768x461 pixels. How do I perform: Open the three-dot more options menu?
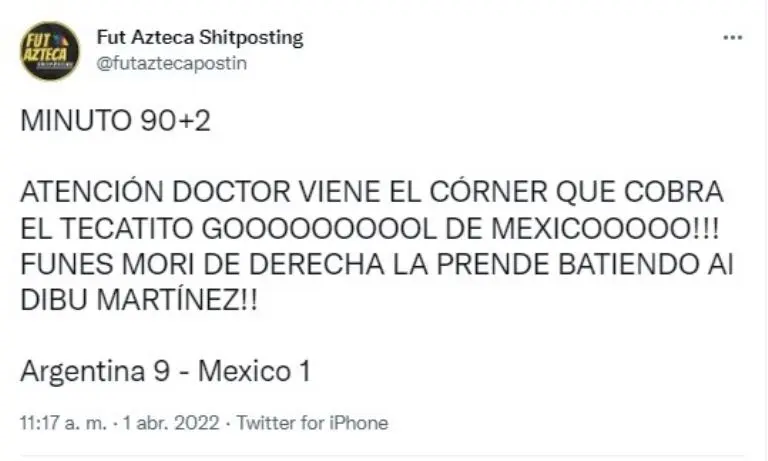pyautogui.click(x=733, y=37)
